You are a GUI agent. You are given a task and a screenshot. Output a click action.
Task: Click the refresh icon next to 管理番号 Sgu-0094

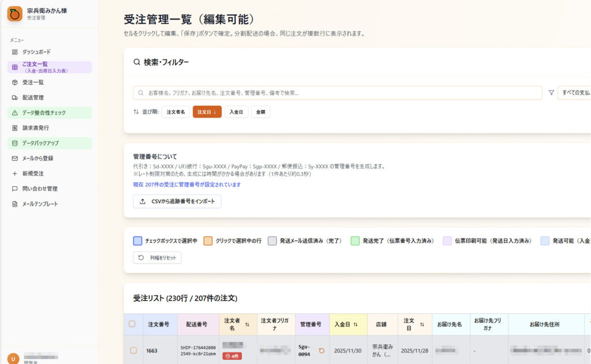pos(322,349)
